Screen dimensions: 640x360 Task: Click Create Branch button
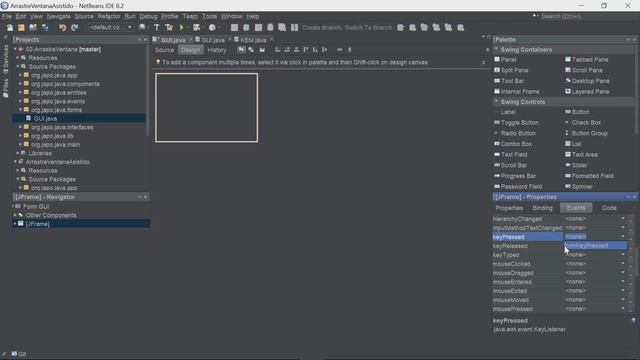pos(321,28)
